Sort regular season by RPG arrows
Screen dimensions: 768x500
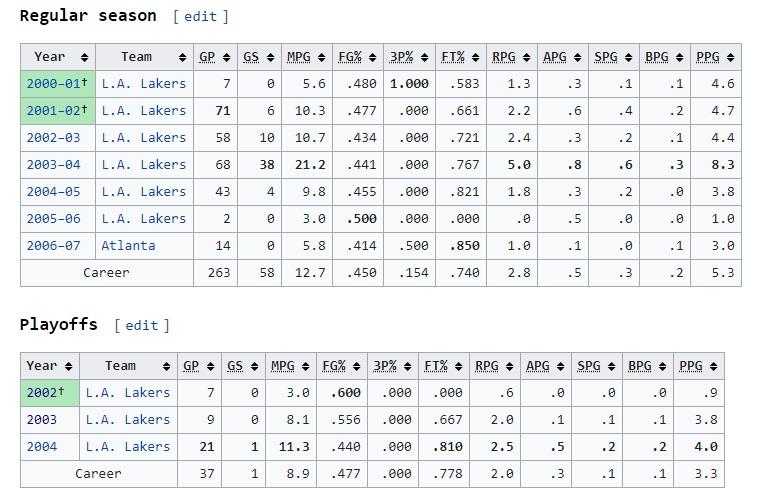click(526, 57)
